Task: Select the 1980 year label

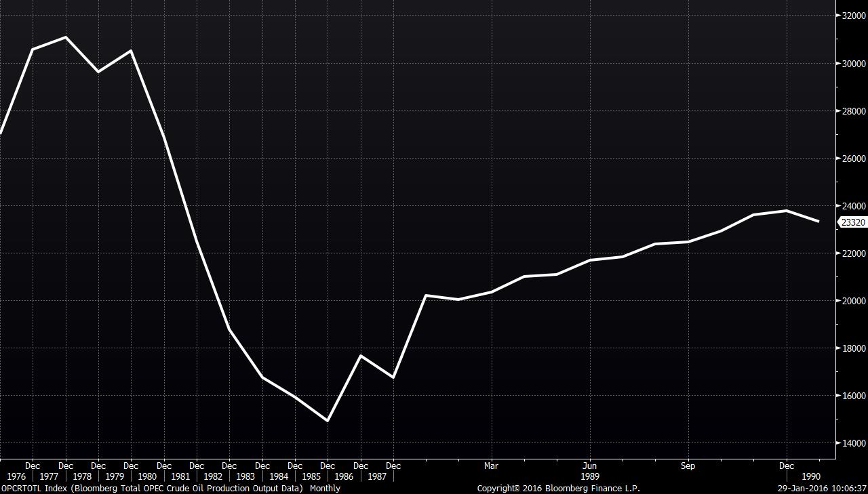Action: click(147, 476)
